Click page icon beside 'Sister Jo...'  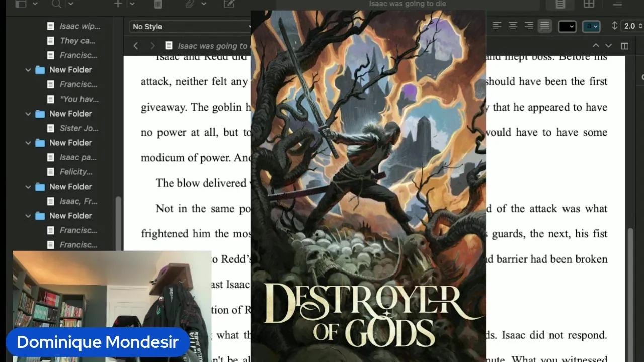[x=50, y=128]
